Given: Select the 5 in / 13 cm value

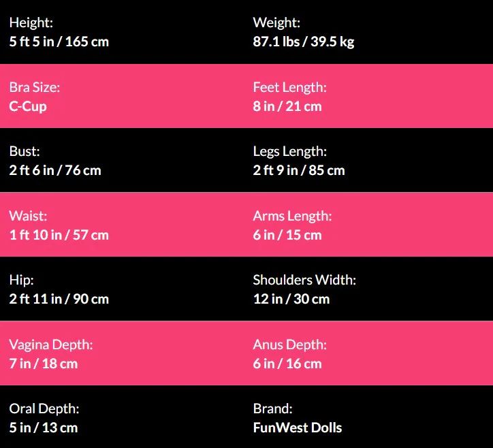Looking at the screenshot, I should tap(44, 428).
